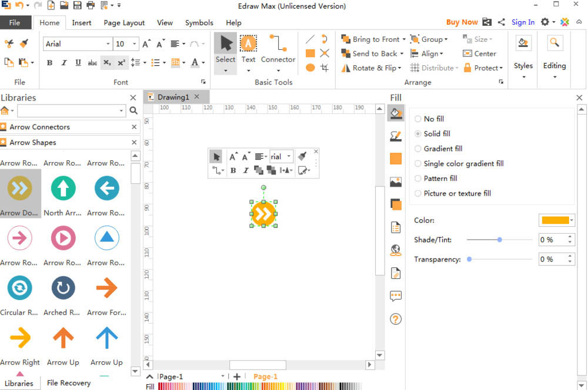This screenshot has height=390, width=588.
Task: Click the Help question mark sidebar icon
Action: (x=396, y=320)
